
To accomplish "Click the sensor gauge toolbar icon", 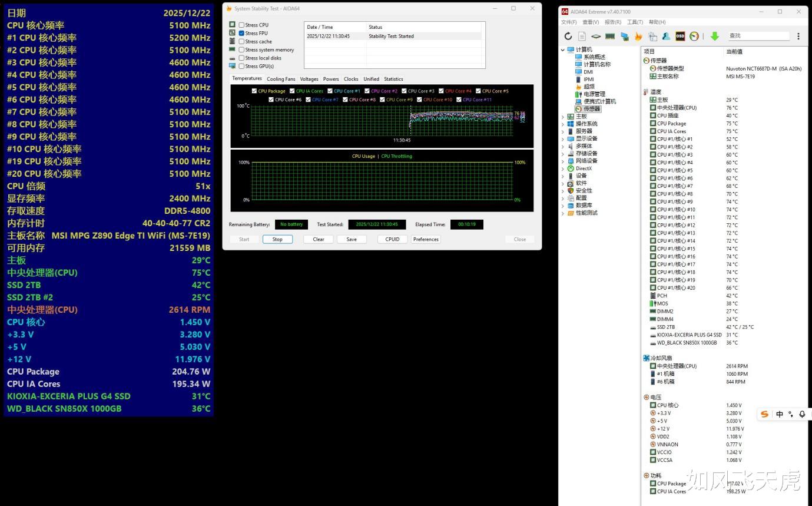I will (694, 36).
